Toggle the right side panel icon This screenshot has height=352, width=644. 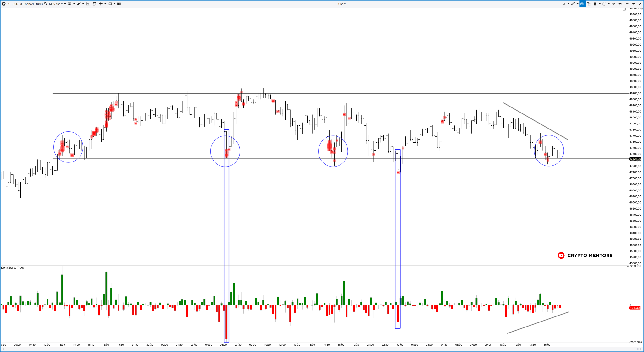pos(119,4)
